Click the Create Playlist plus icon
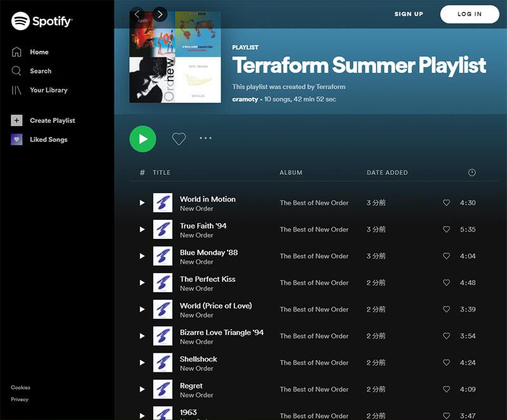 click(17, 120)
